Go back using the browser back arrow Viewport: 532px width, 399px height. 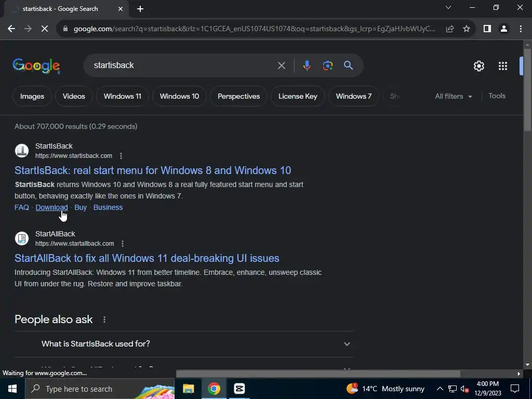pos(11,29)
